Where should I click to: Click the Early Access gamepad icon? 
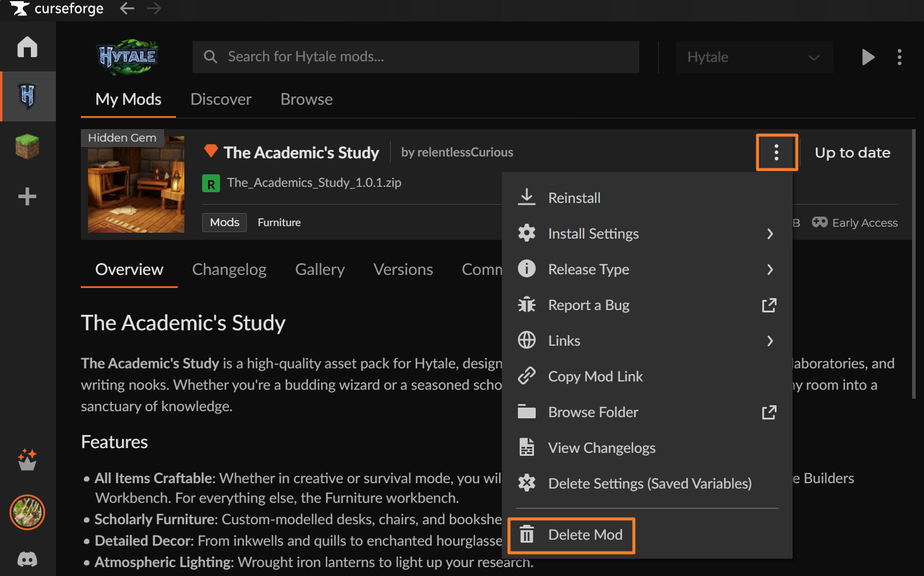[x=820, y=222]
